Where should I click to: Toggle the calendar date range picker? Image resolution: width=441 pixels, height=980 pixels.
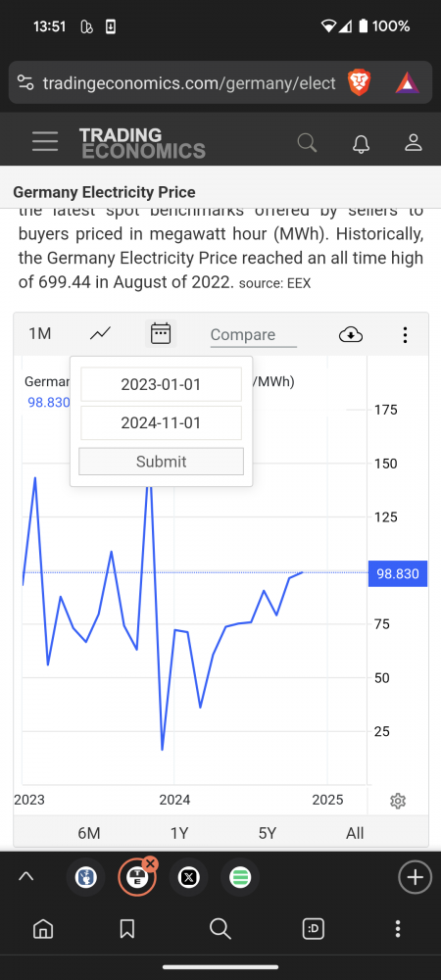[161, 334]
